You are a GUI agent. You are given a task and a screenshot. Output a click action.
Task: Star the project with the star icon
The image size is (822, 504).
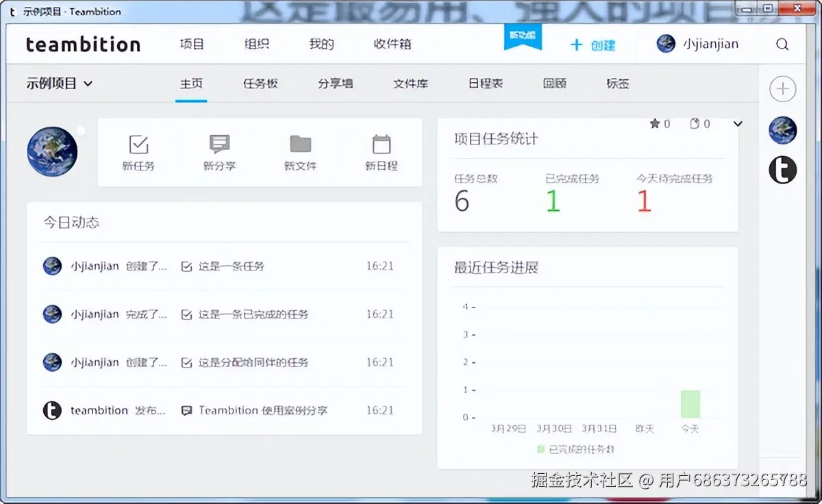click(655, 124)
